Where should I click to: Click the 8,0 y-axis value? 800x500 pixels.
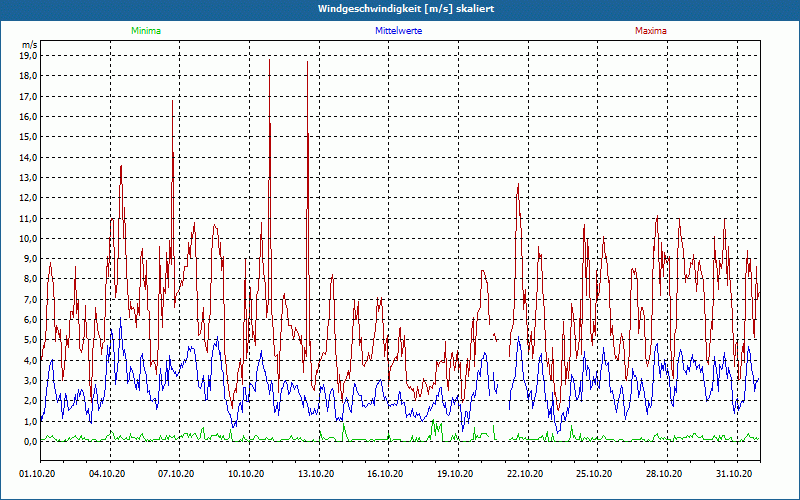[x=31, y=279]
